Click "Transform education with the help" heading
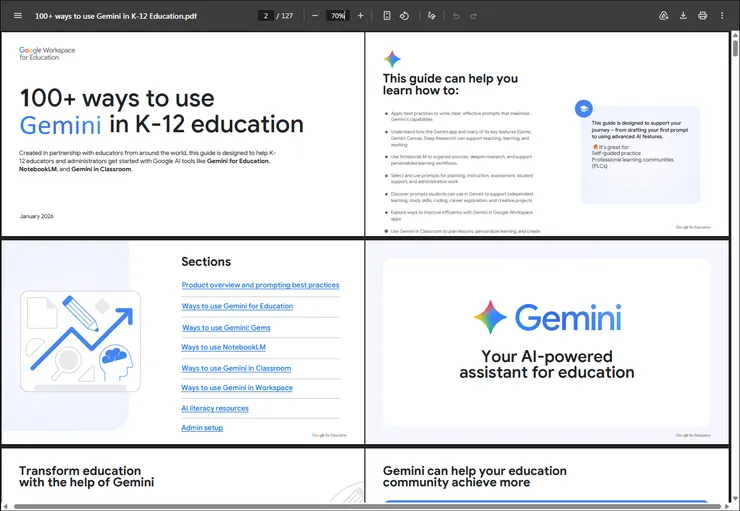The height and width of the screenshot is (511, 740). click(86, 477)
